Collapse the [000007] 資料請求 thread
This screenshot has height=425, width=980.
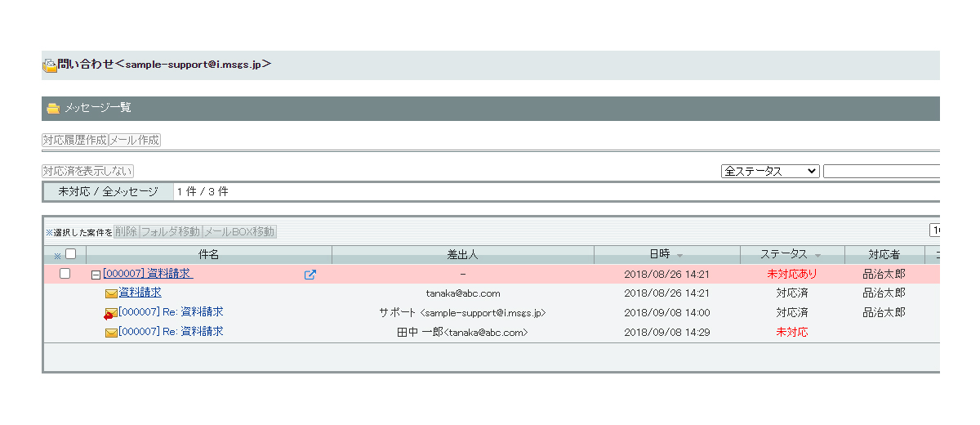coord(96,275)
